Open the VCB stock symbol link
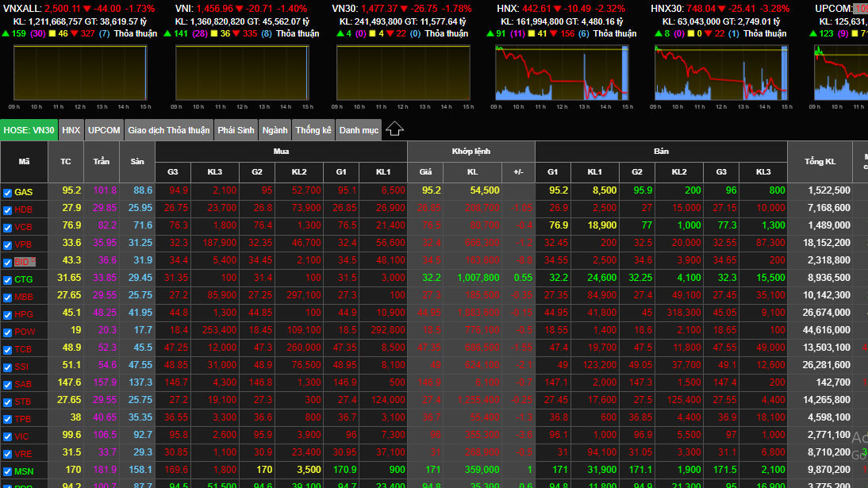This screenshot has height=488, width=868. 23,227
